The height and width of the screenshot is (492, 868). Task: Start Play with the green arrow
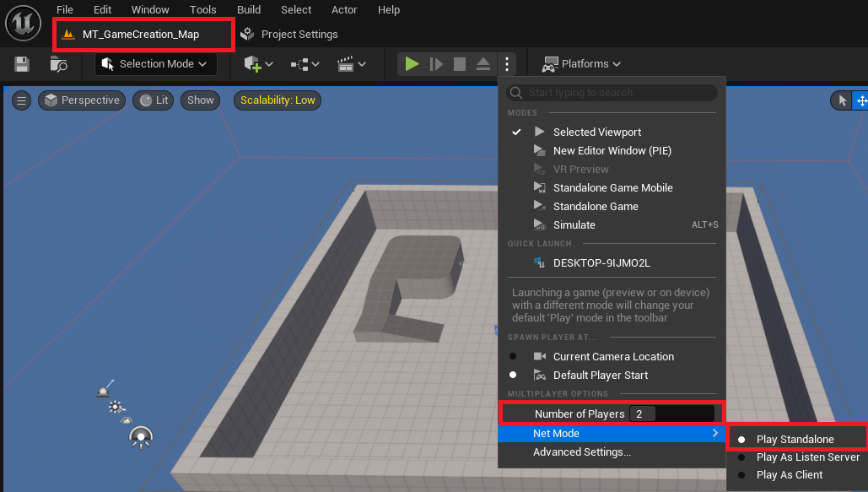click(x=412, y=64)
